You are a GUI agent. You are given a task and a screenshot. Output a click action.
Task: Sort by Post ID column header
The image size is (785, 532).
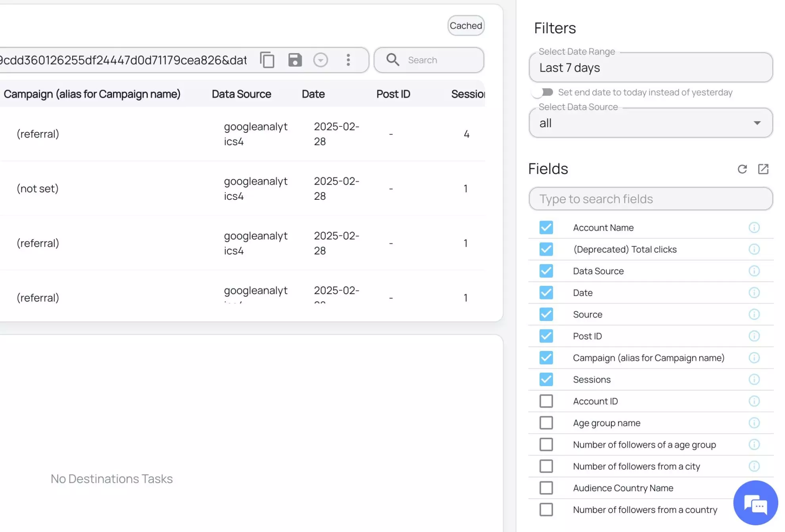pyautogui.click(x=393, y=94)
